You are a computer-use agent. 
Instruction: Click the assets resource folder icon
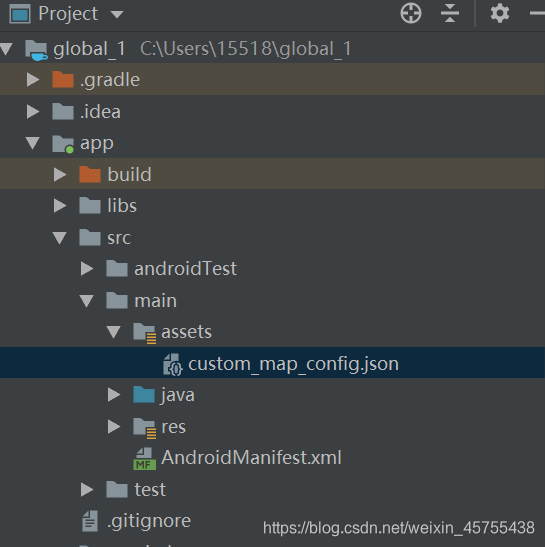coord(144,333)
